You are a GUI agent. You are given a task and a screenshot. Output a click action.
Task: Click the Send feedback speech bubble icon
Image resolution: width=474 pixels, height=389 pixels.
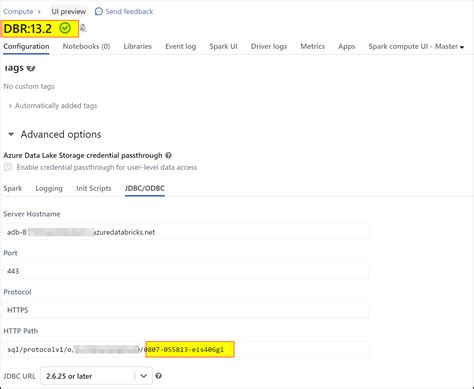pos(99,12)
